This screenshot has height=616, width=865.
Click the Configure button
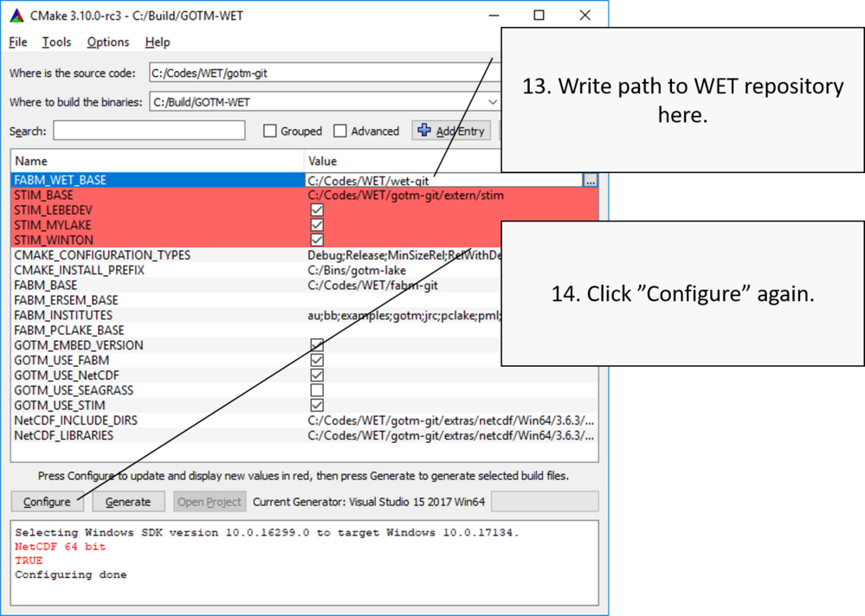[47, 502]
